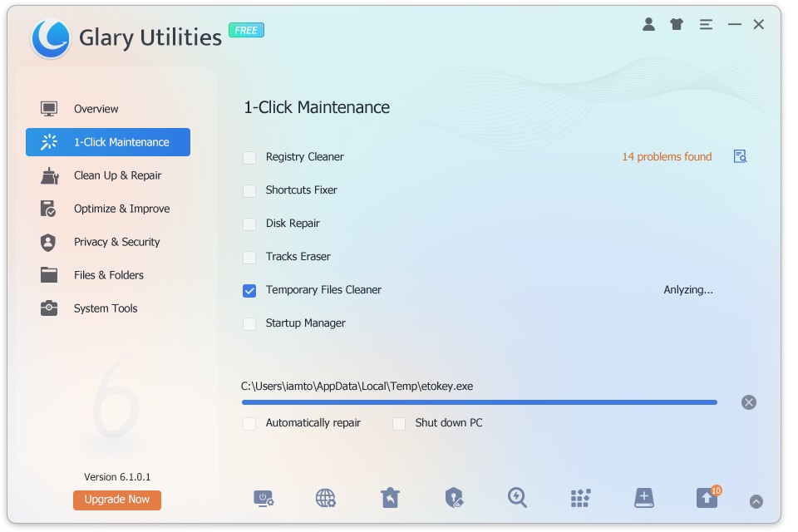Click the globe with gear icon

[326, 498]
